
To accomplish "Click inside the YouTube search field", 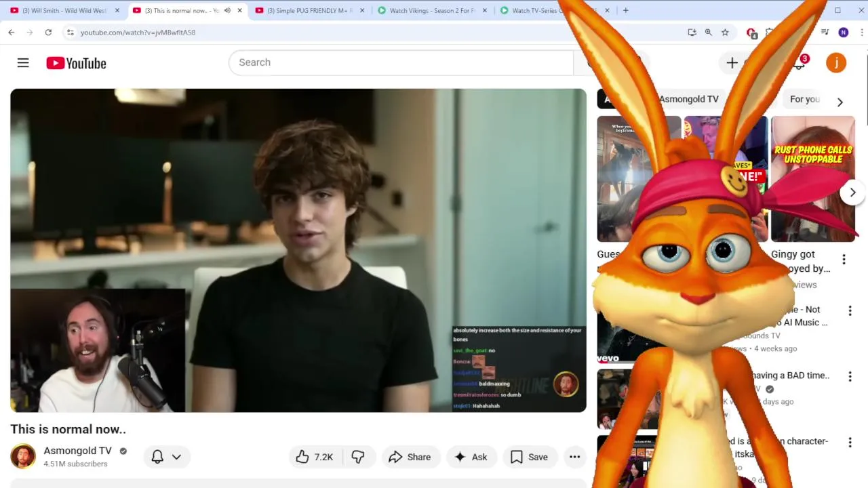I will [x=401, y=62].
